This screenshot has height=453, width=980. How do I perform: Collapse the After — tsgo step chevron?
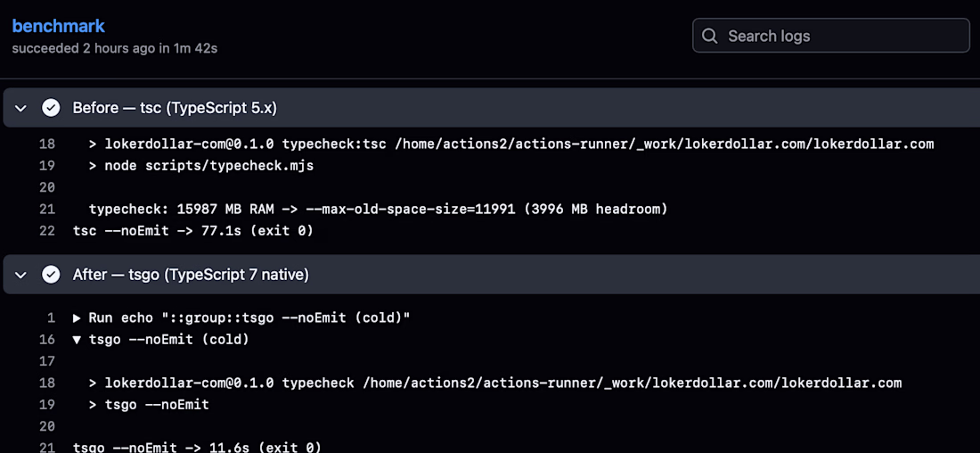(x=20, y=275)
